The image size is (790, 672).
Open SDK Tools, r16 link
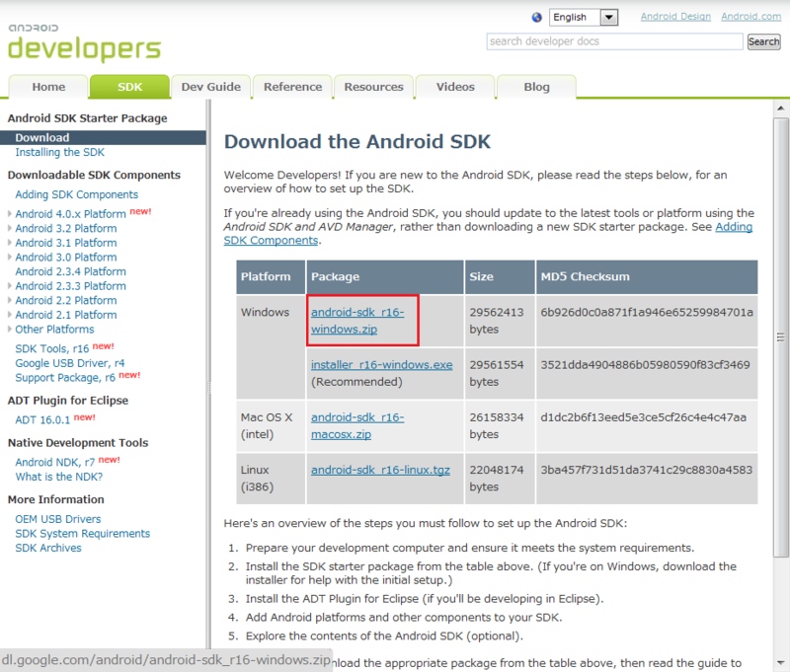tap(52, 349)
